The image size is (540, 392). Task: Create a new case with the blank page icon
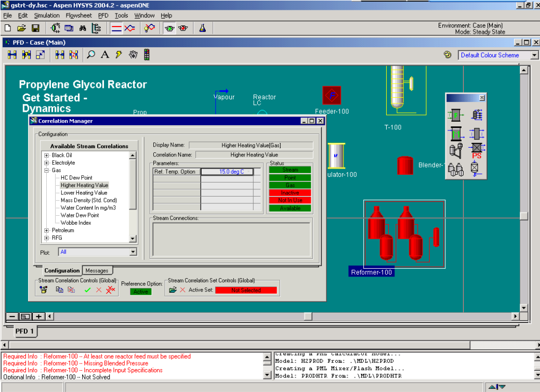click(x=8, y=28)
